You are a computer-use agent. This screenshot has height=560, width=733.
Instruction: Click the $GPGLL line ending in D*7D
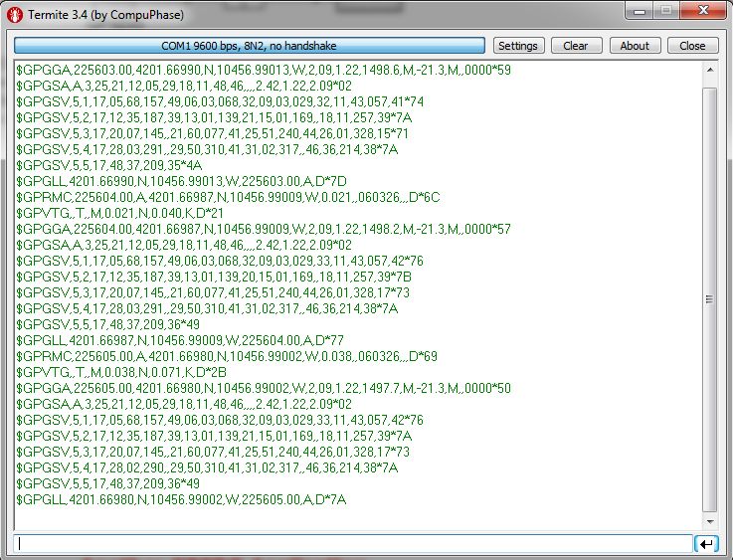point(181,182)
